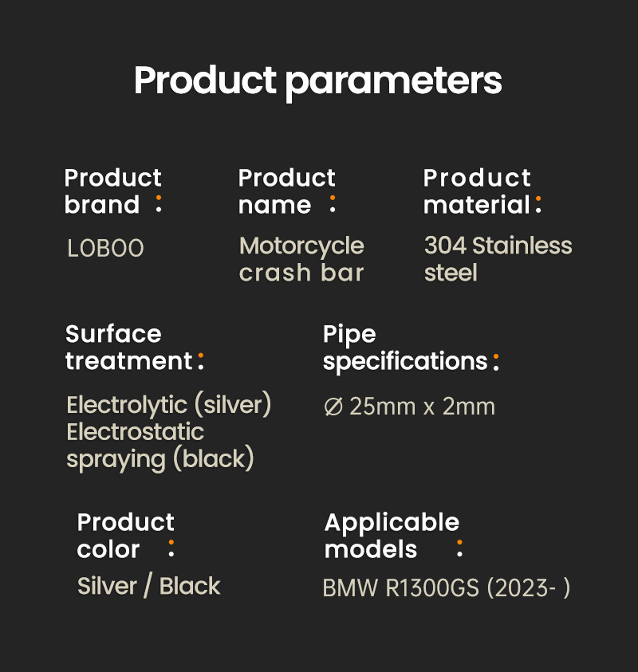The width and height of the screenshot is (638, 672).
Task: Select the "Surface treatment" label
Action: 128,348
